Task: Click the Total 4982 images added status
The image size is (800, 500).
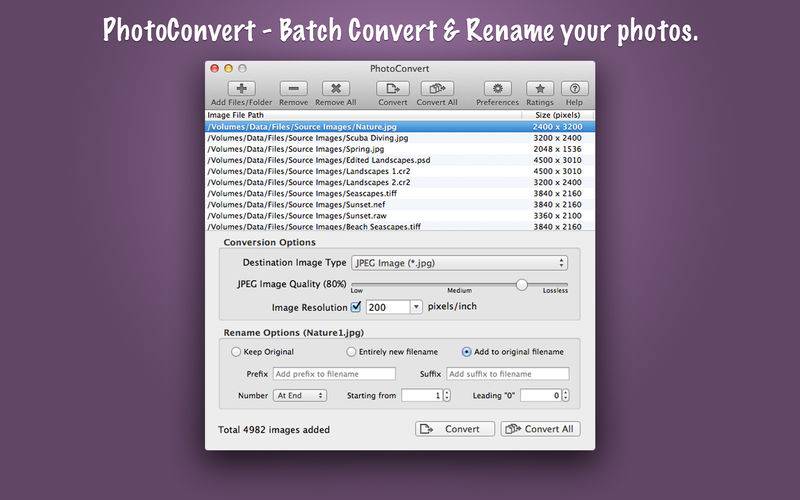Action: (x=274, y=430)
